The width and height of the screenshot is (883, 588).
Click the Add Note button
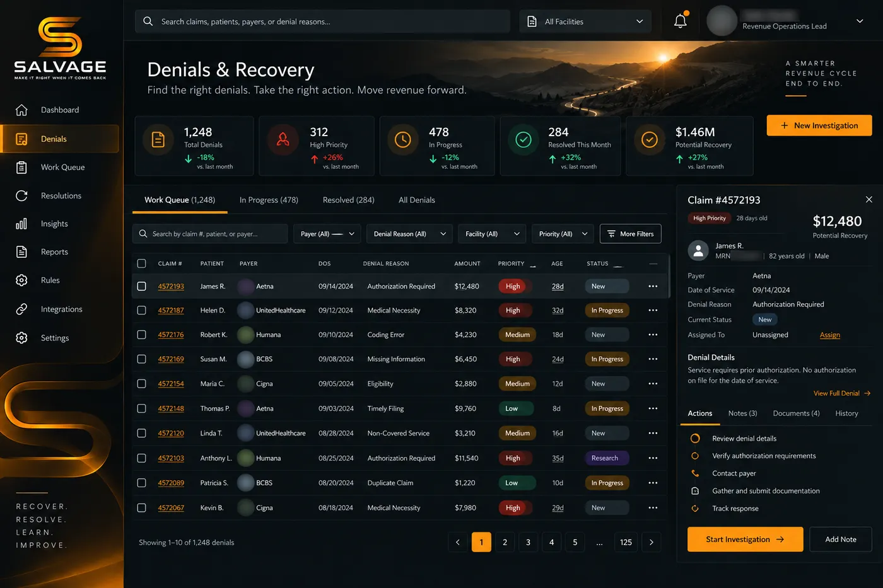tap(841, 539)
